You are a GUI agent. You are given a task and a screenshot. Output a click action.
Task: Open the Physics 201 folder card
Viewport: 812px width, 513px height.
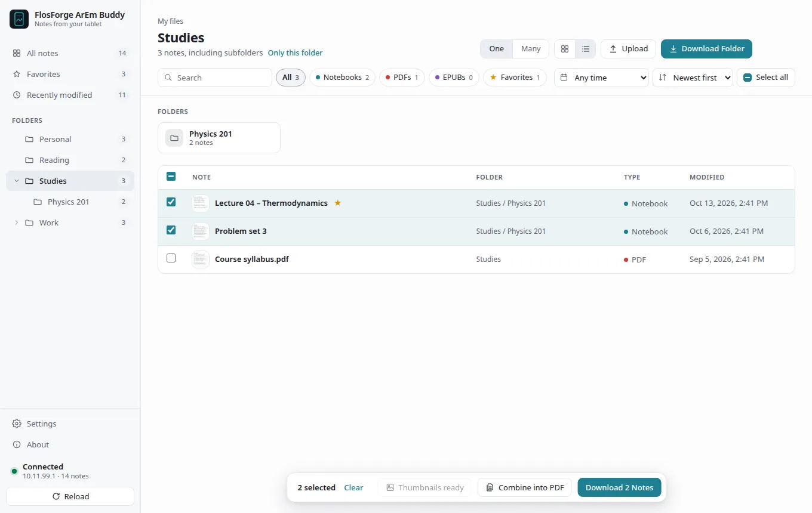point(219,138)
